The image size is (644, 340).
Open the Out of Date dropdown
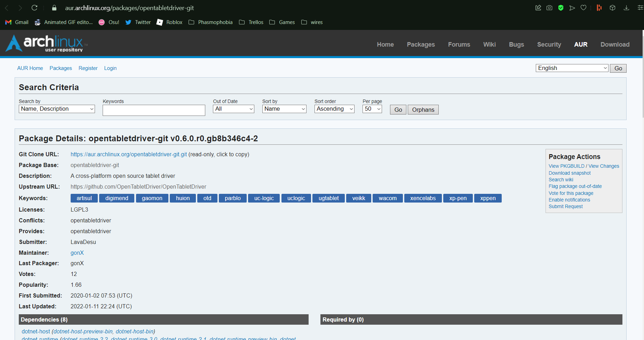[x=233, y=109]
